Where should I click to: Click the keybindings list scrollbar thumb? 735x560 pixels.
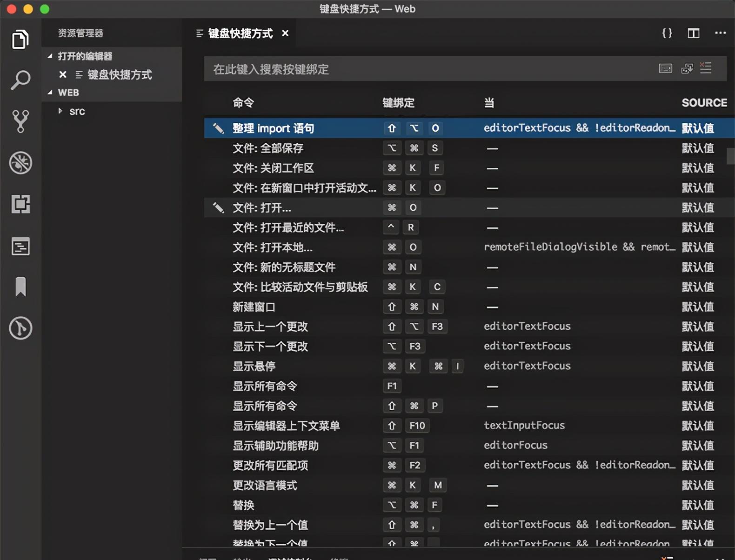pos(731,156)
